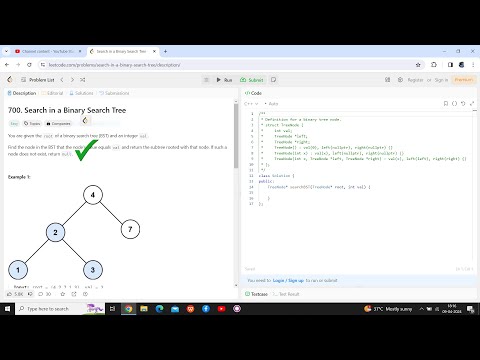Go to the next problem arrow
Viewport: 480px width, 360px height.
tap(72, 80)
